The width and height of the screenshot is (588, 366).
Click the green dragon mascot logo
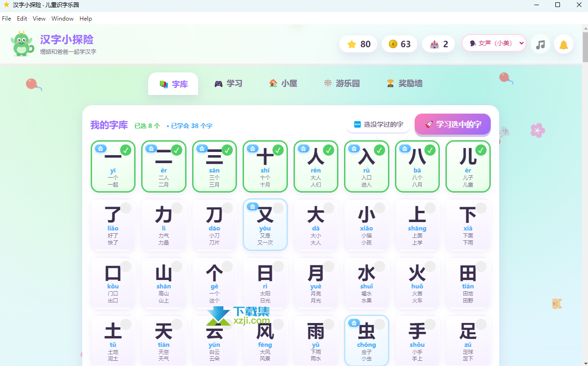[x=22, y=43]
